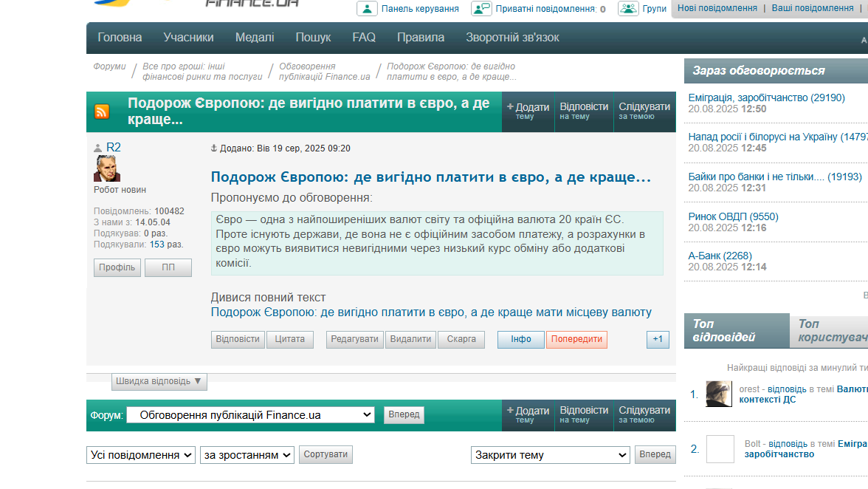The height and width of the screenshot is (489, 868).
Task: Click the Панель керування user icon
Action: pos(366,9)
